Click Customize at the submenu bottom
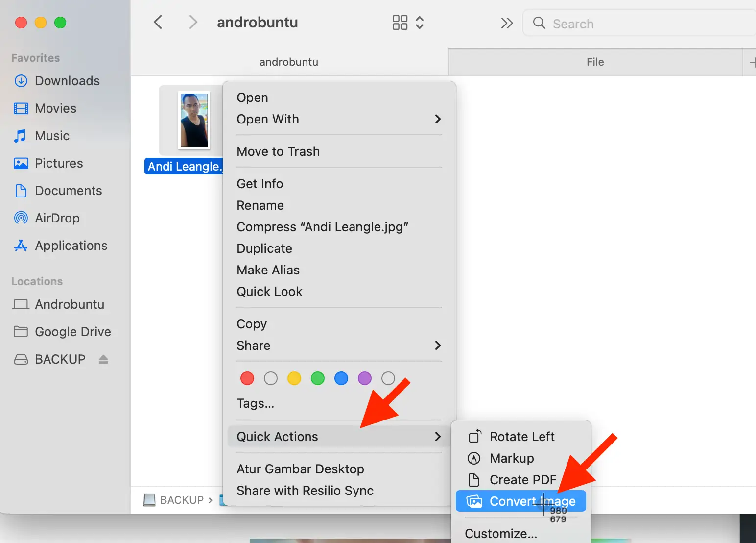This screenshot has width=756, height=543. (x=500, y=534)
